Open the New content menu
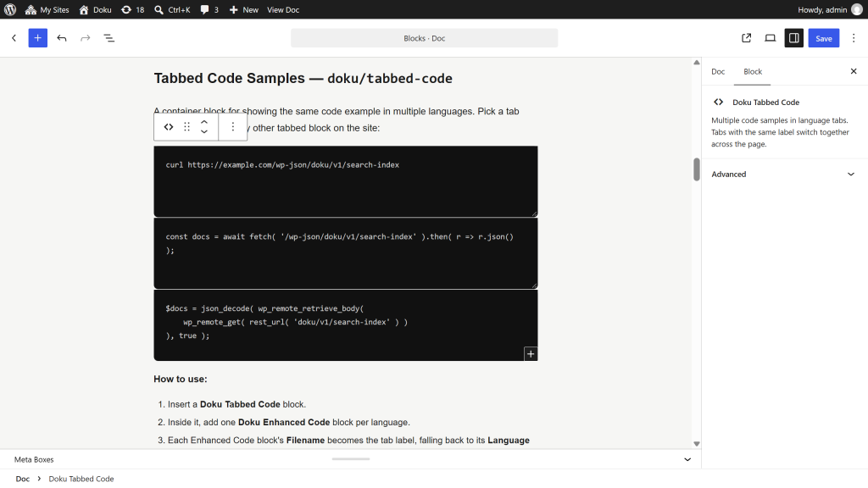 243,9
